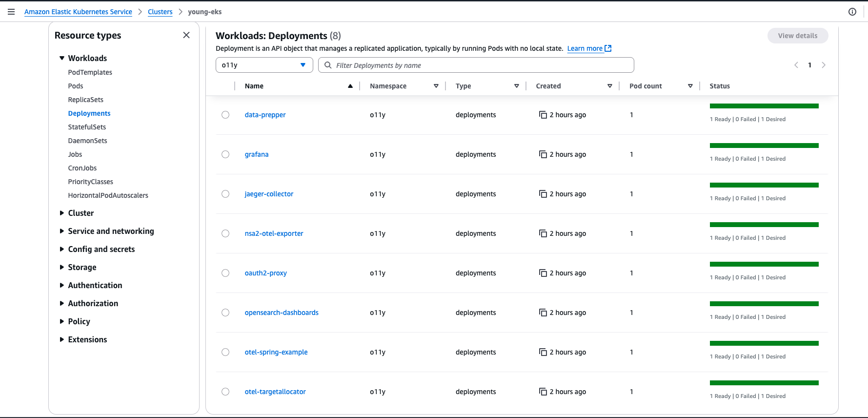868x418 pixels.
Task: Select the opensearch-dashboards radio button
Action: pos(225,313)
